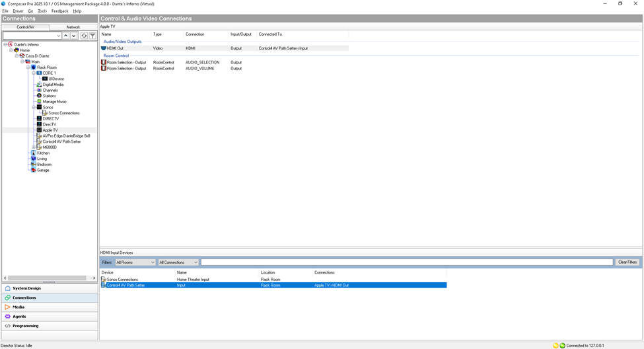Click the filter funnel icon
Viewport: 644px width, 349px height.
[92, 36]
